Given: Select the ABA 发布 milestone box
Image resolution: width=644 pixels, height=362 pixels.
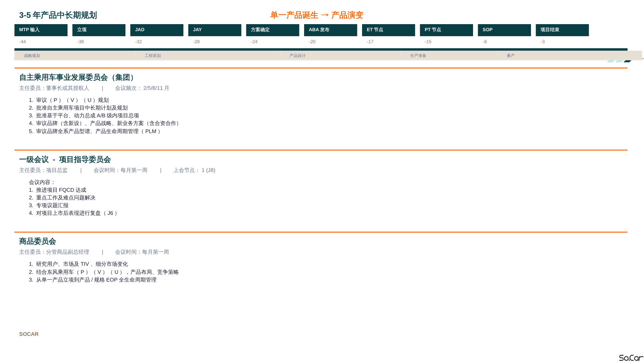Looking at the screenshot, I should point(331,30).
